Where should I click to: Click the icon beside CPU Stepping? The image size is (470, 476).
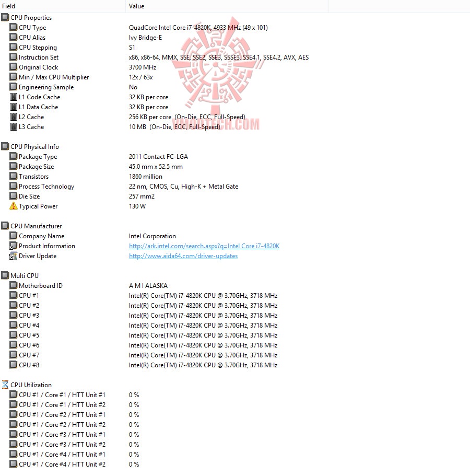pos(14,48)
